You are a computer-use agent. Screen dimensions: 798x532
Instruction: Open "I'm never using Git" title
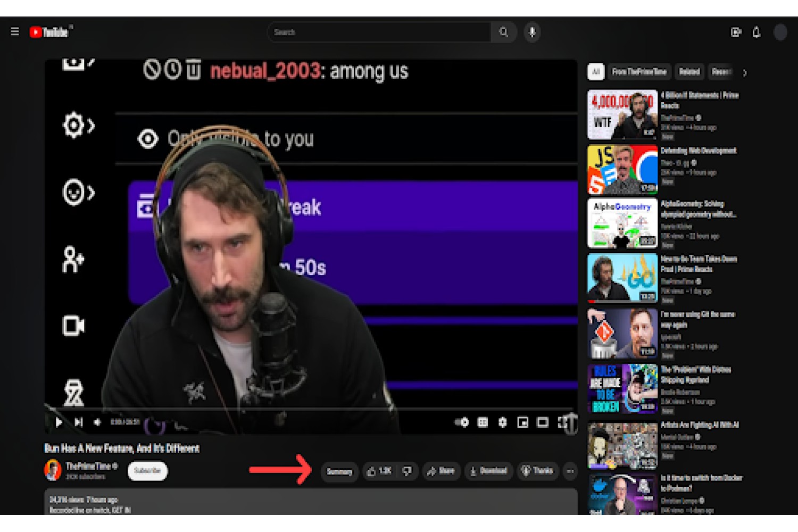point(698,319)
